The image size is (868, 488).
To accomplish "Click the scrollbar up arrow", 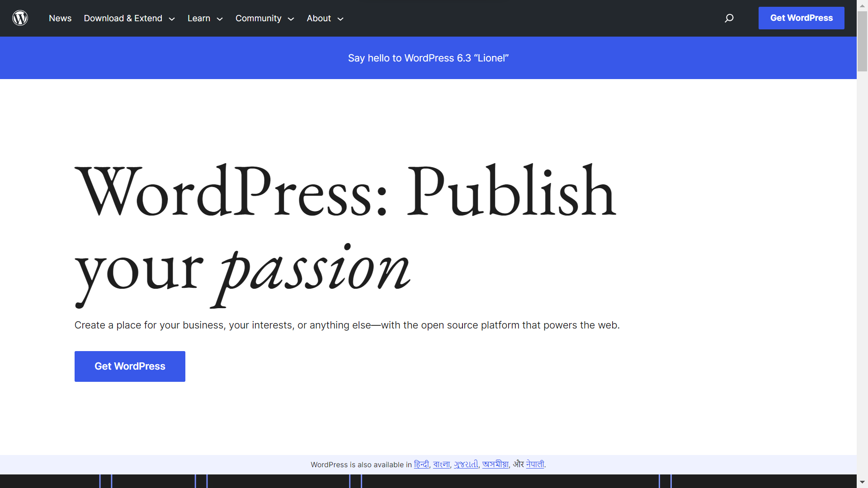I will tap(862, 5).
